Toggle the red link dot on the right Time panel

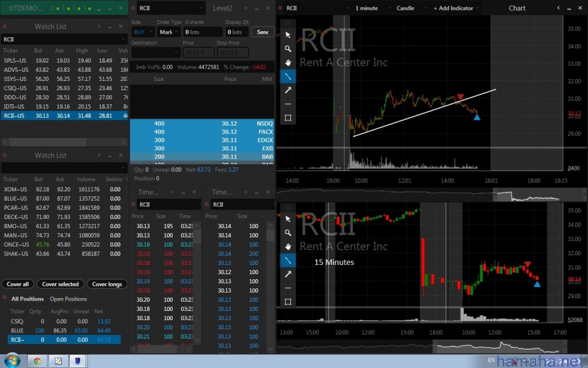point(206,204)
